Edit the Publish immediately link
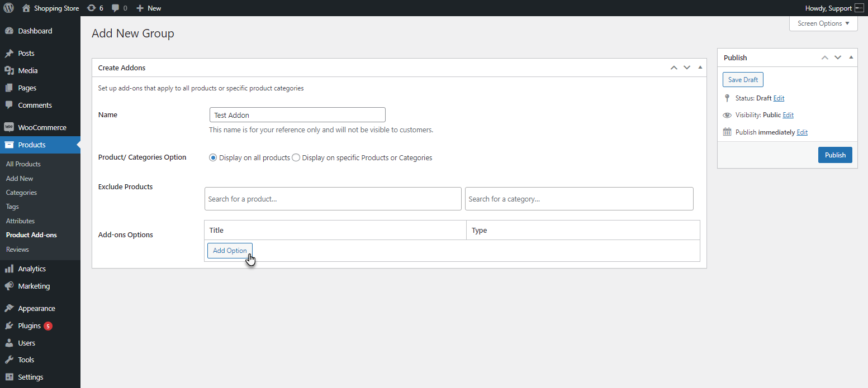The image size is (868, 388). click(802, 132)
